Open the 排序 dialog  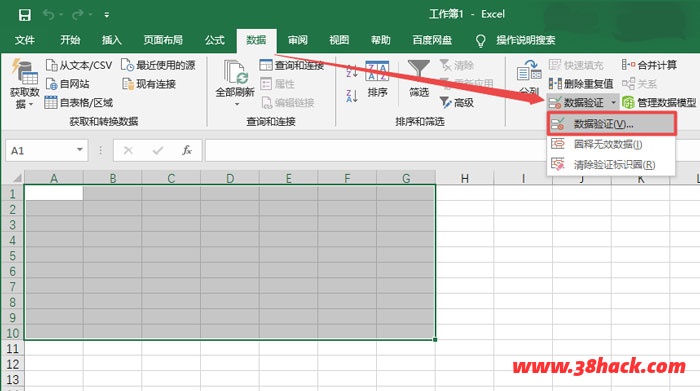tap(377, 79)
